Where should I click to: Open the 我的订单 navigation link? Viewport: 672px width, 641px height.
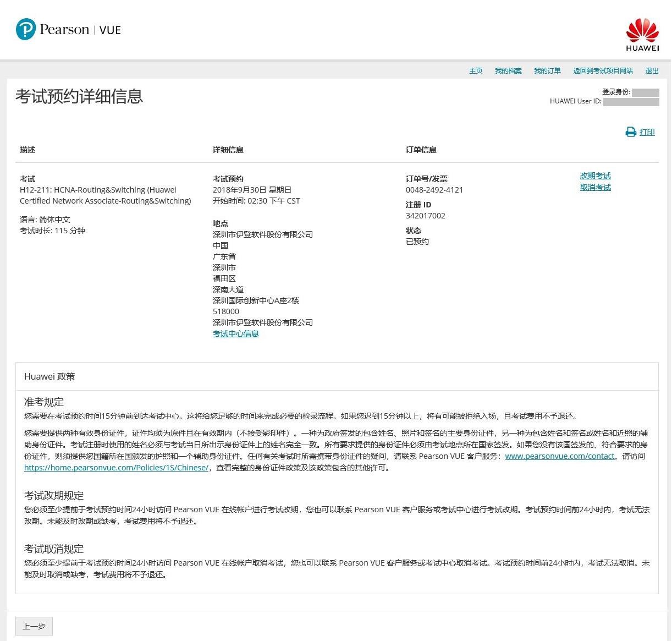[547, 71]
